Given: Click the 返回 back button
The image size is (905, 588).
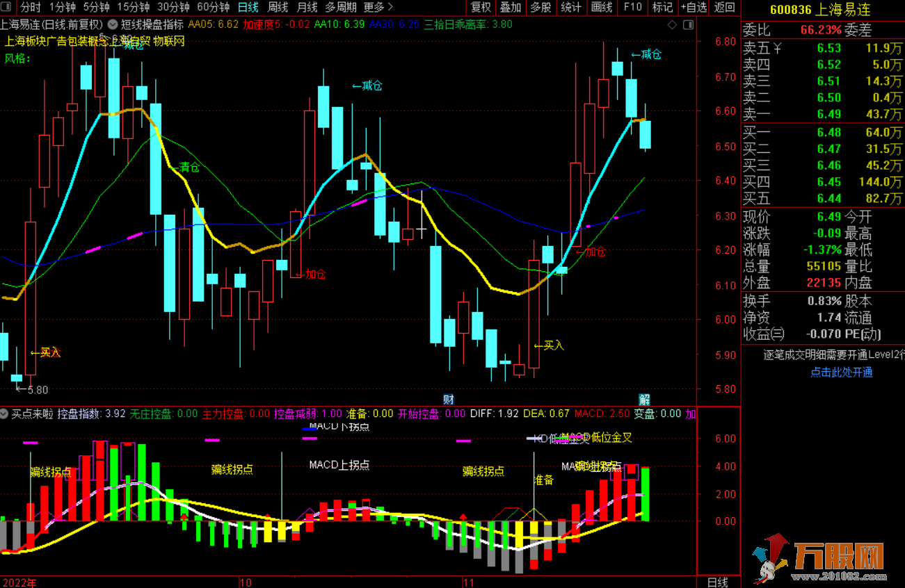Looking at the screenshot, I should [724, 8].
